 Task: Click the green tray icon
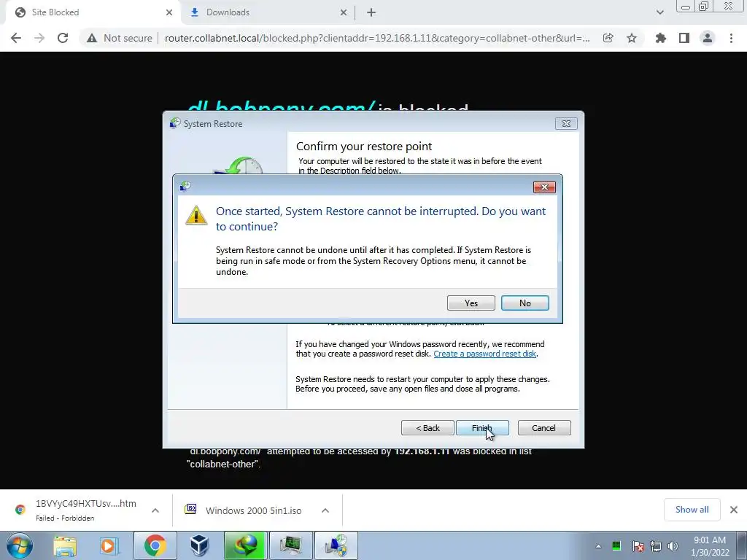point(616,546)
